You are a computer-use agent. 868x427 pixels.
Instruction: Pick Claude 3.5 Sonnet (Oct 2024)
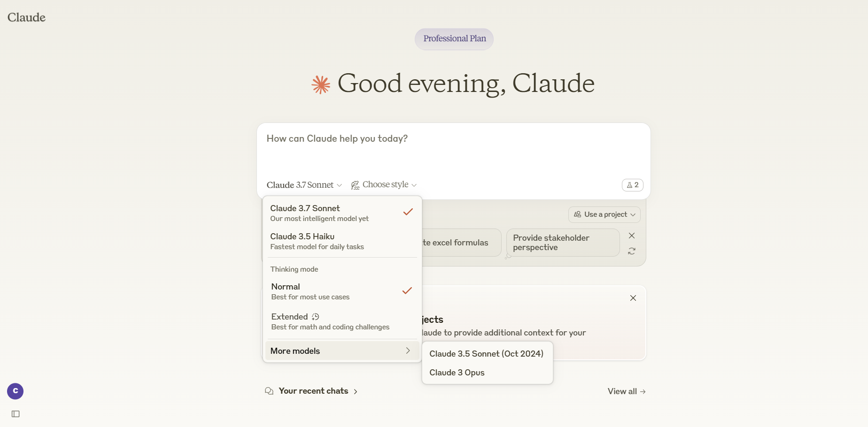point(487,354)
